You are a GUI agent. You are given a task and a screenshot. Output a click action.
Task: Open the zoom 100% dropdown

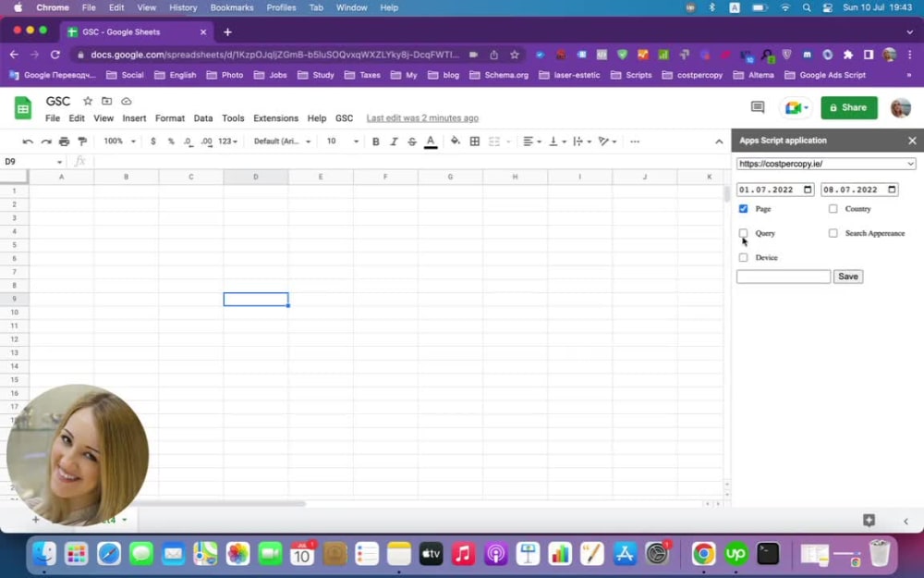pos(119,141)
